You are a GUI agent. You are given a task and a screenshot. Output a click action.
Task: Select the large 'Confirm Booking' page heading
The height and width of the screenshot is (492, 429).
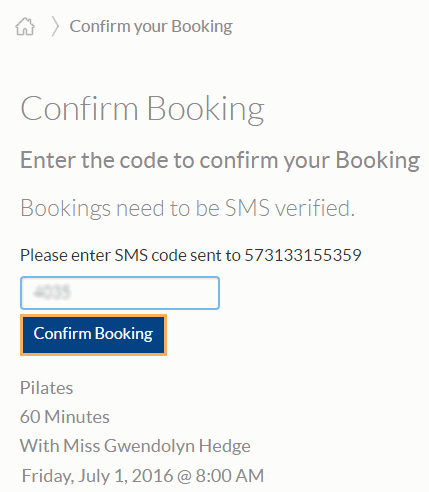coord(142,109)
